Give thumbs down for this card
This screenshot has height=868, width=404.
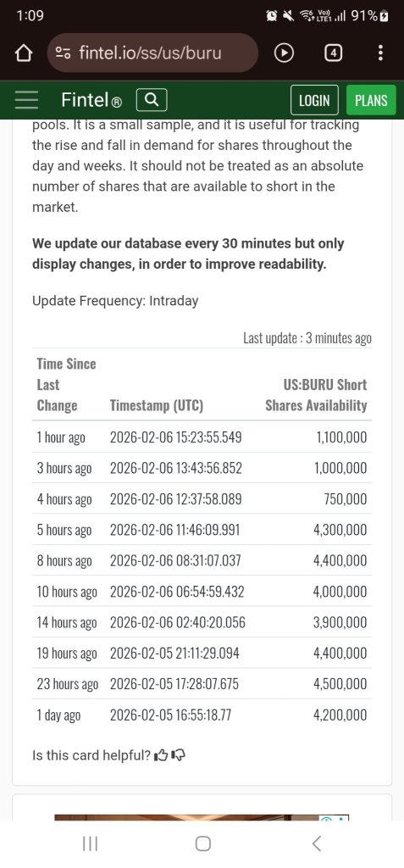click(x=178, y=755)
